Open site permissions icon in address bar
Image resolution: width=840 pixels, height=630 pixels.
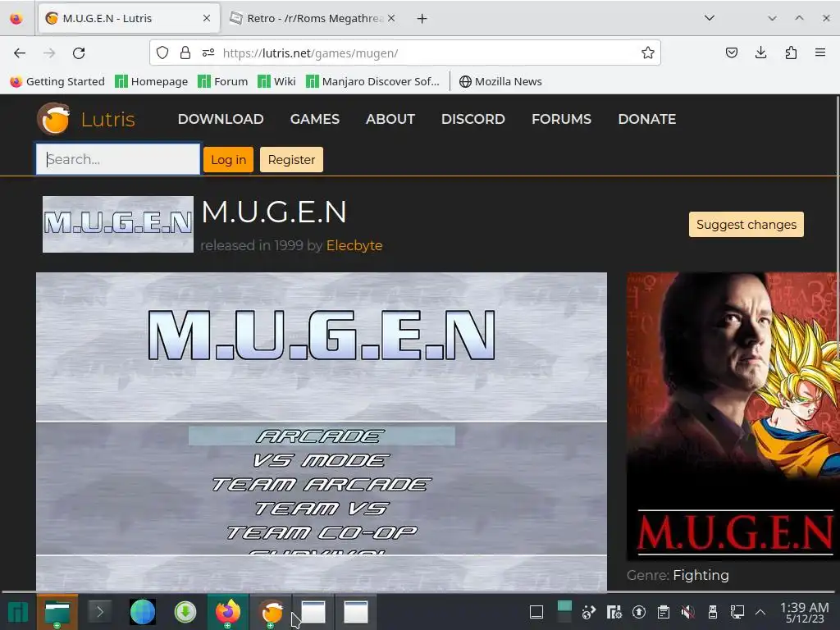tap(208, 52)
